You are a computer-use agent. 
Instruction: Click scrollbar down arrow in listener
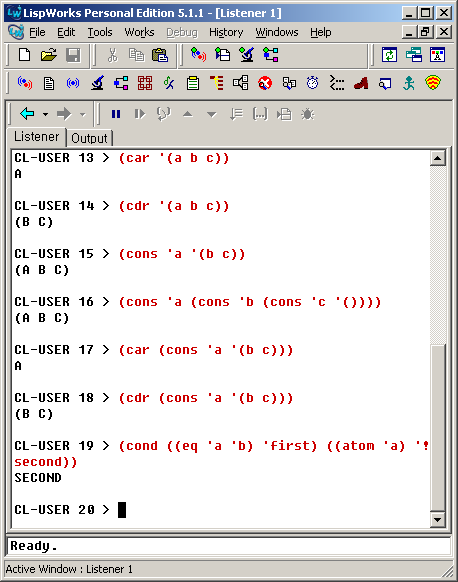point(438,520)
